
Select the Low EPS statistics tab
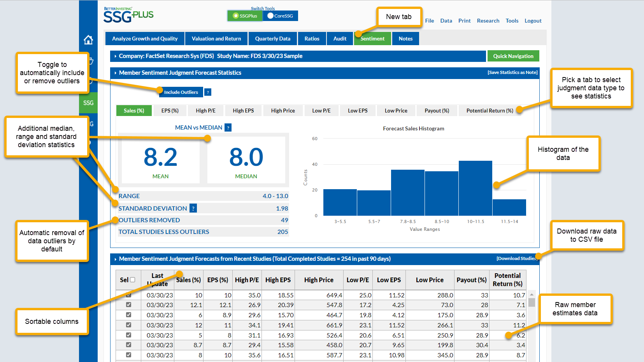point(358,111)
